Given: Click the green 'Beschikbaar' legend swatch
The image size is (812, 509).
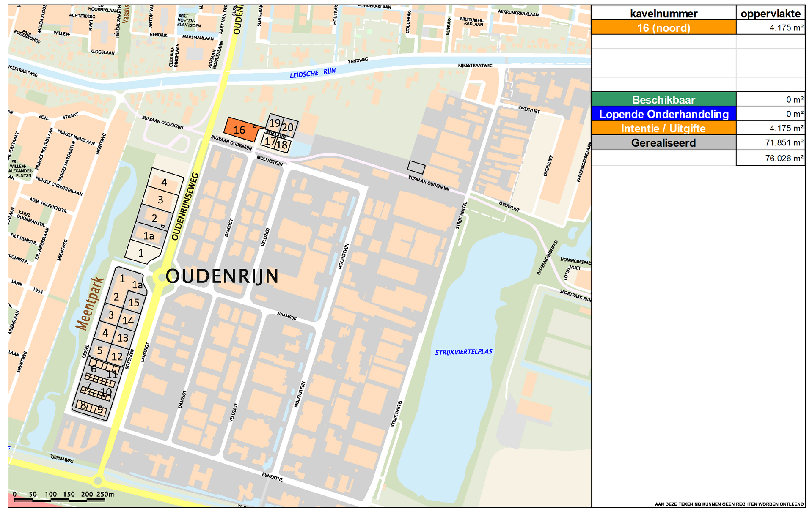Looking at the screenshot, I should [663, 99].
